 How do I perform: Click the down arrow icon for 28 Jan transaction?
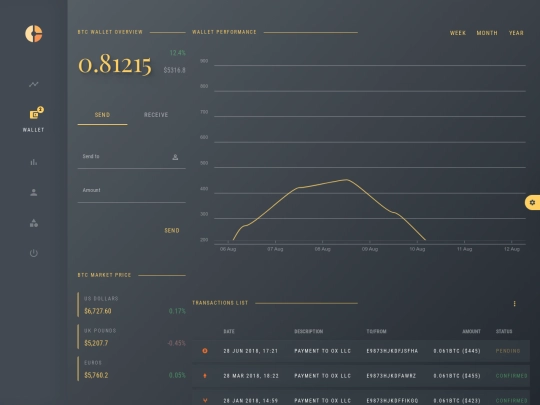click(205, 401)
